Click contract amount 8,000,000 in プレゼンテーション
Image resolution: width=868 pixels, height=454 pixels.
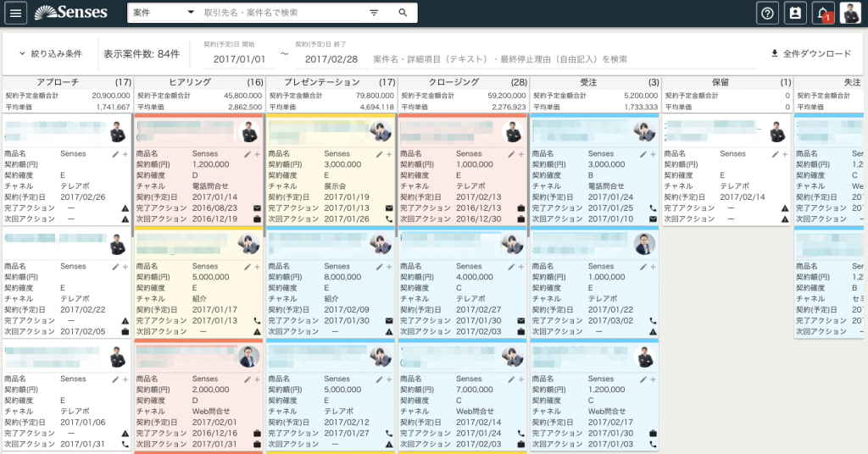[342, 277]
